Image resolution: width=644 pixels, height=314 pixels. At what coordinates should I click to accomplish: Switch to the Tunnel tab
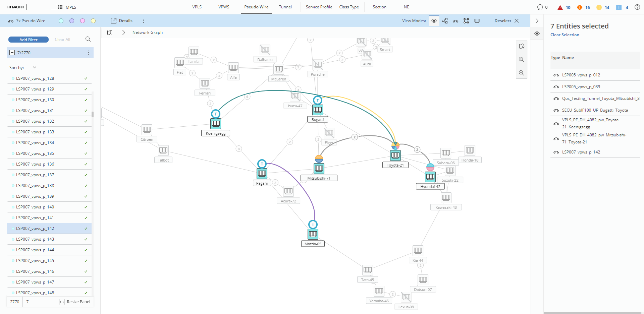pyautogui.click(x=285, y=7)
